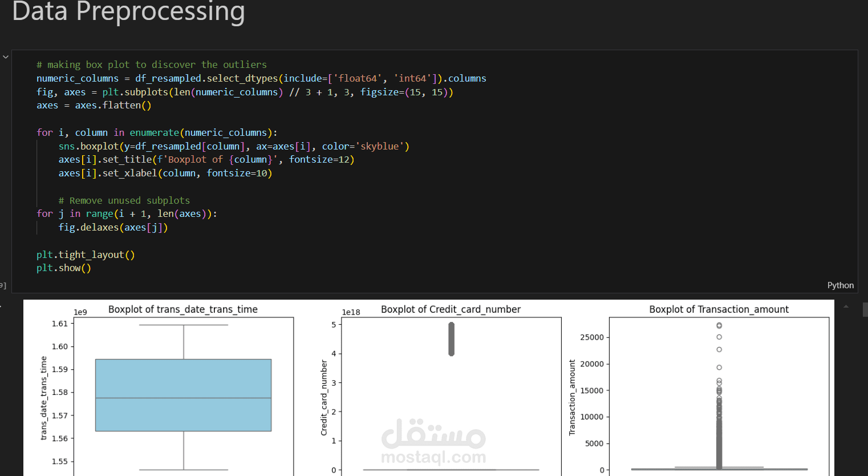868x476 pixels.
Task: Collapse the code cell using the chevron
Action: [6, 57]
